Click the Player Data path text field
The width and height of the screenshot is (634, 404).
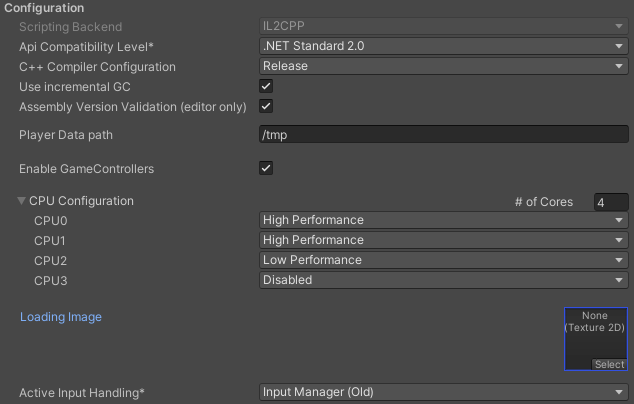click(x=443, y=135)
